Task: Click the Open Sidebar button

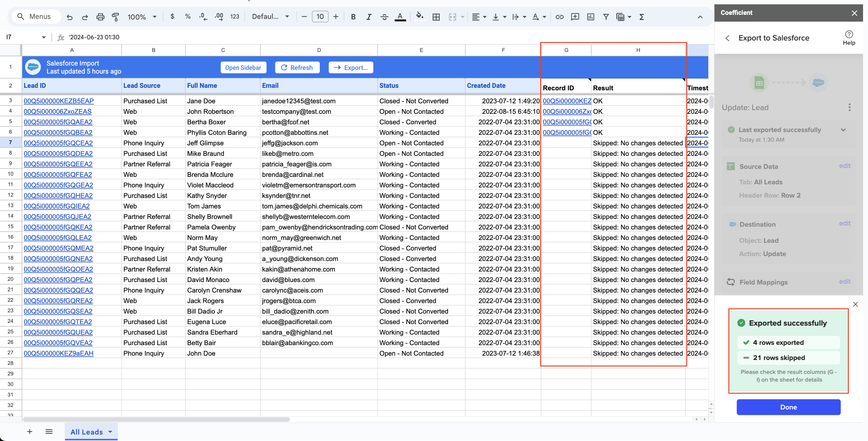Action: click(x=243, y=67)
